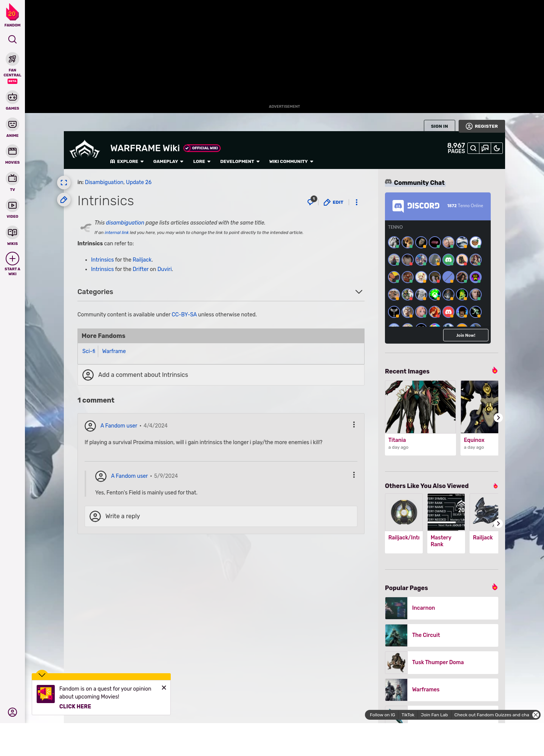This screenshot has height=756, width=544.
Task: Open the Discuss speech bubbles icon
Action: [485, 148]
